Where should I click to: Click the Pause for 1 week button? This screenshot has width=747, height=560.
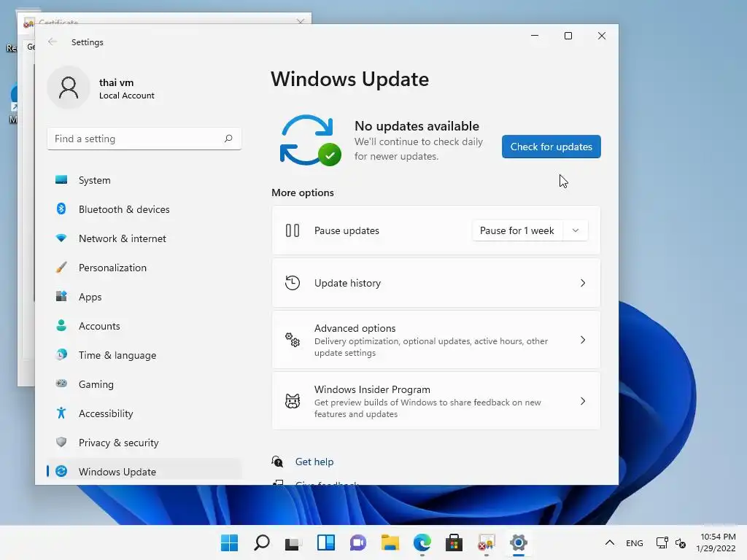(517, 230)
